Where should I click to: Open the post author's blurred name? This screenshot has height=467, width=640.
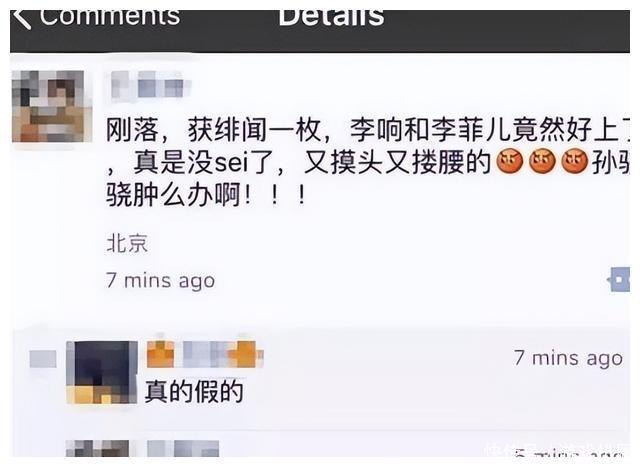pos(150,84)
